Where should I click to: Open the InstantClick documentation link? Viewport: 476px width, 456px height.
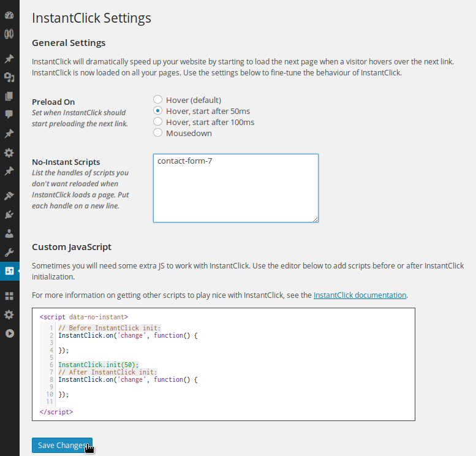tap(360, 295)
